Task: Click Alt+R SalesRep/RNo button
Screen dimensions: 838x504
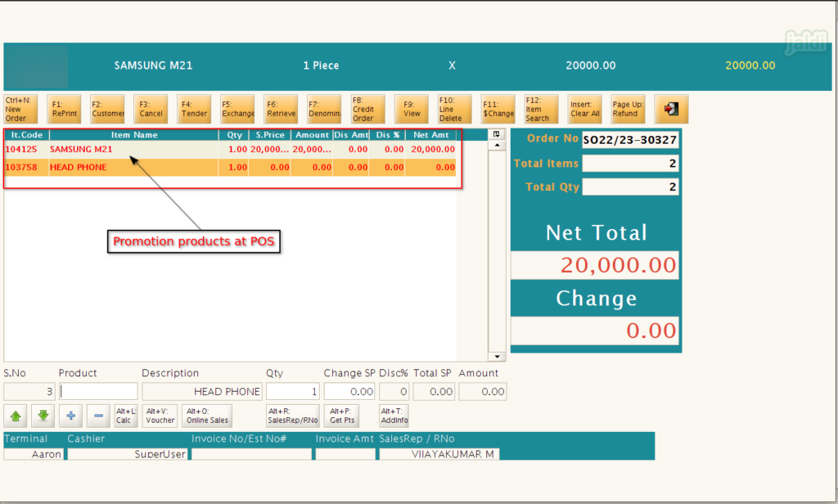Action: [293, 416]
